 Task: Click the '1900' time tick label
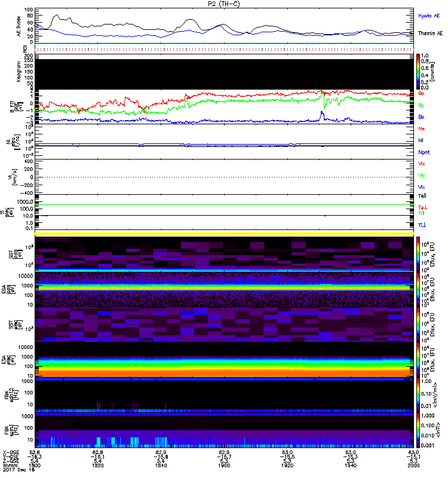pyautogui.click(x=224, y=465)
